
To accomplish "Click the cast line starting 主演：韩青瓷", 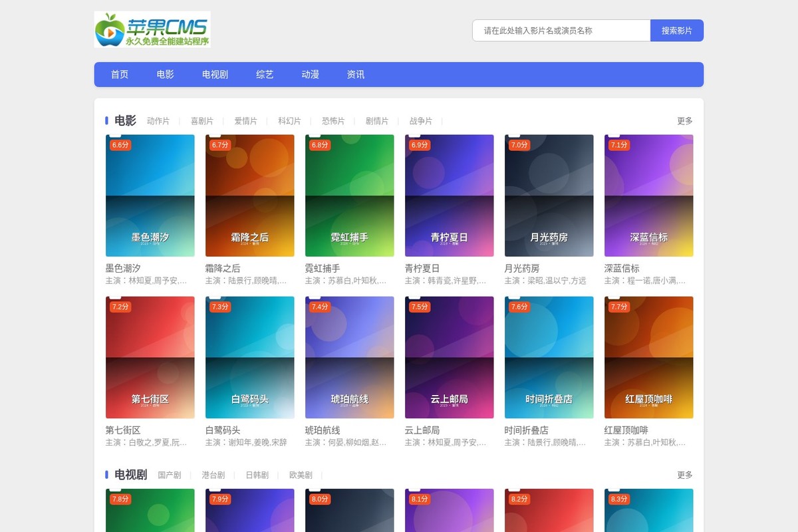I will click(446, 281).
